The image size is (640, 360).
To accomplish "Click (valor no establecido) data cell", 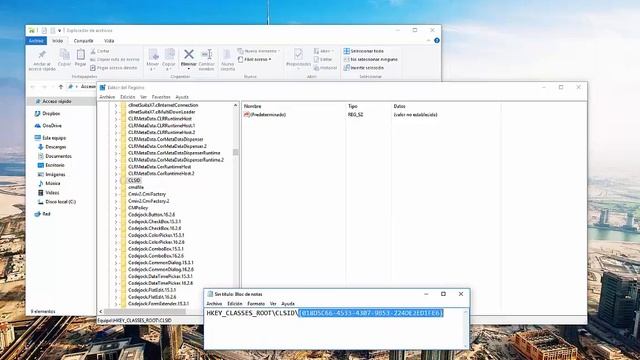I will (416, 115).
